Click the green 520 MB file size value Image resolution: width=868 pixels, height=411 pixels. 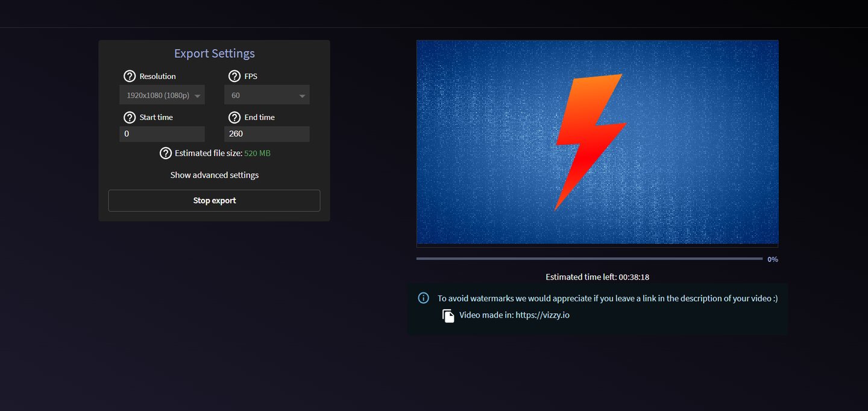pos(257,153)
